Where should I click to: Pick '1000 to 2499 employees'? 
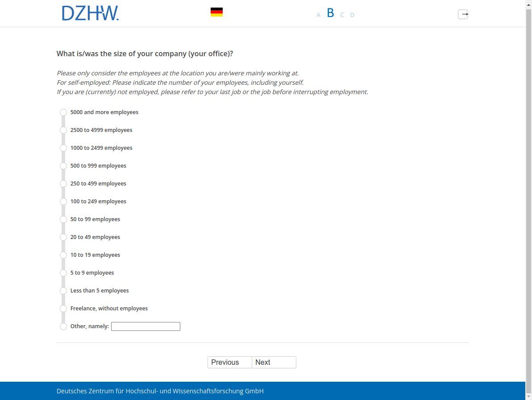coord(63,148)
